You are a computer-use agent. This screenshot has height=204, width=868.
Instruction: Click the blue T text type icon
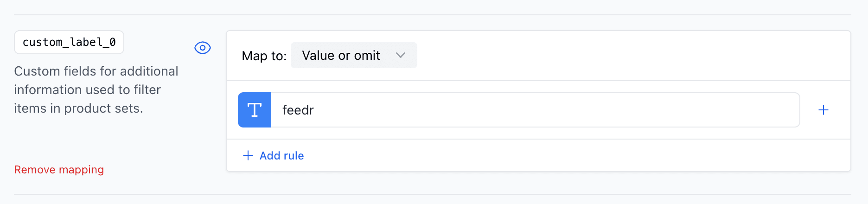point(255,110)
